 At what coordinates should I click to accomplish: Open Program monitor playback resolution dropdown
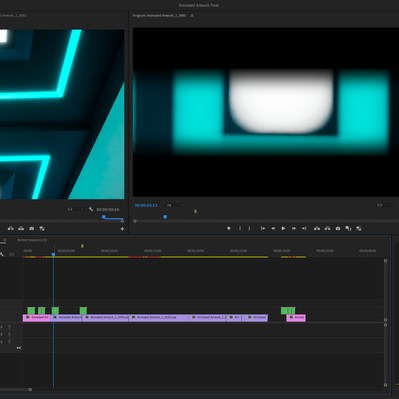pyautogui.click(x=385, y=205)
